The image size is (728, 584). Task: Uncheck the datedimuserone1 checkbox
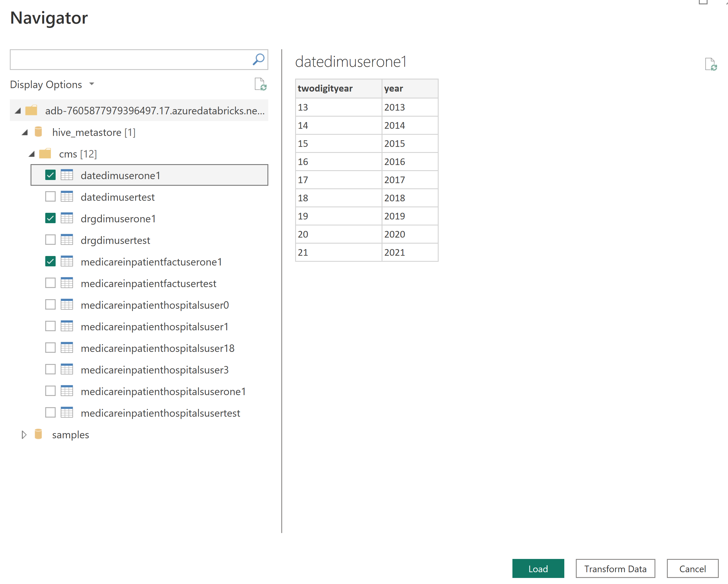[50, 175]
